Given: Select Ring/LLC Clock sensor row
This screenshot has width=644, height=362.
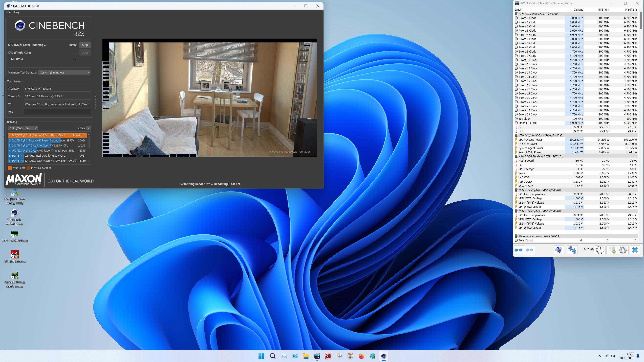Looking at the screenshot, I should (576, 123).
